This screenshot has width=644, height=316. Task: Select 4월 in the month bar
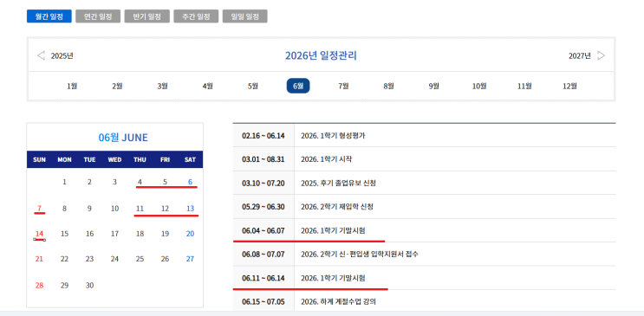[x=207, y=87]
